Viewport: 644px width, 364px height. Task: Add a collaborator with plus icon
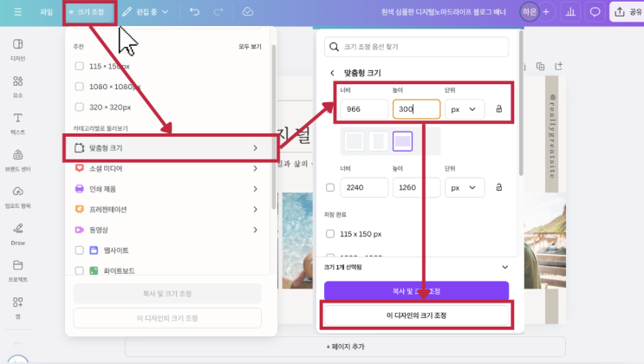point(546,12)
